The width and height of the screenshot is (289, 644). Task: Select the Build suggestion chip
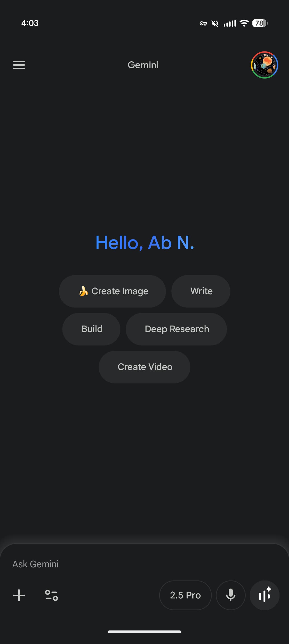(x=91, y=329)
